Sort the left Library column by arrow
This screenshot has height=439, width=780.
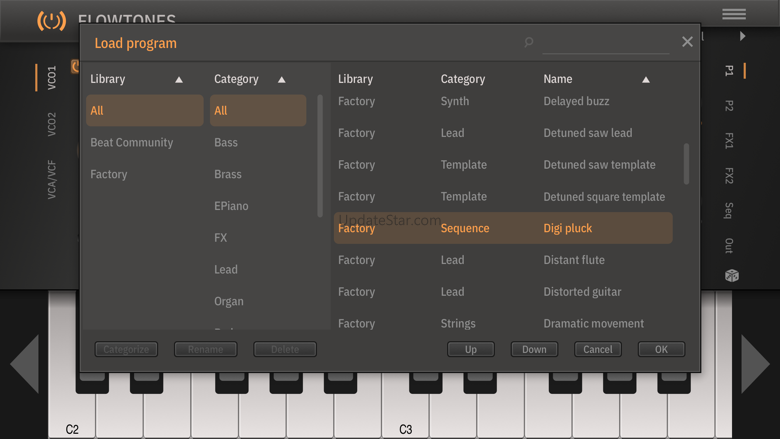pos(179,79)
